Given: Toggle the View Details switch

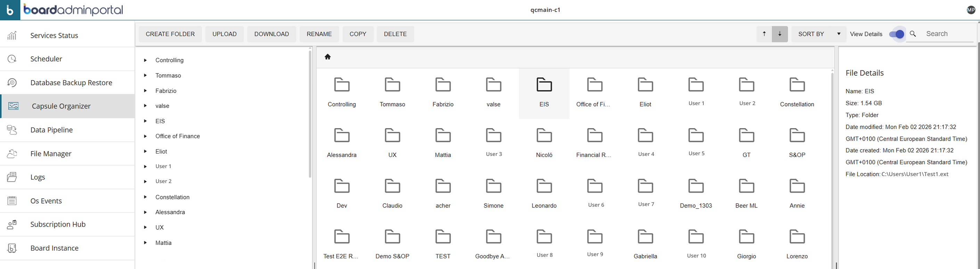Looking at the screenshot, I should [897, 34].
